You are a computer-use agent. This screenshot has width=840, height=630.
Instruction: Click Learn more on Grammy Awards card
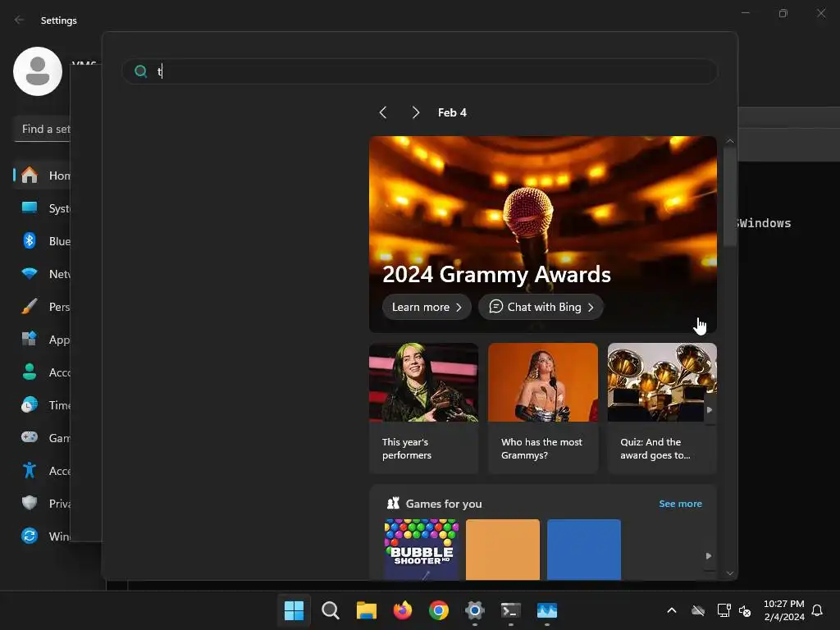click(x=427, y=307)
